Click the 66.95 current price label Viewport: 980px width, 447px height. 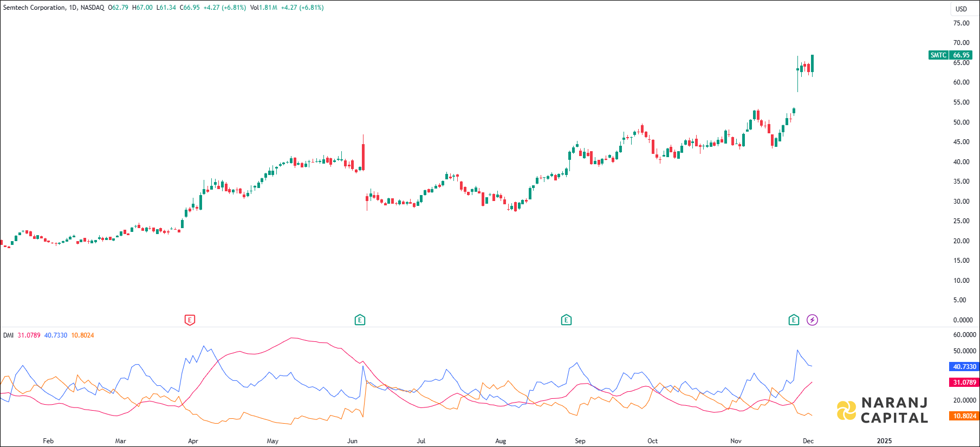[962, 55]
